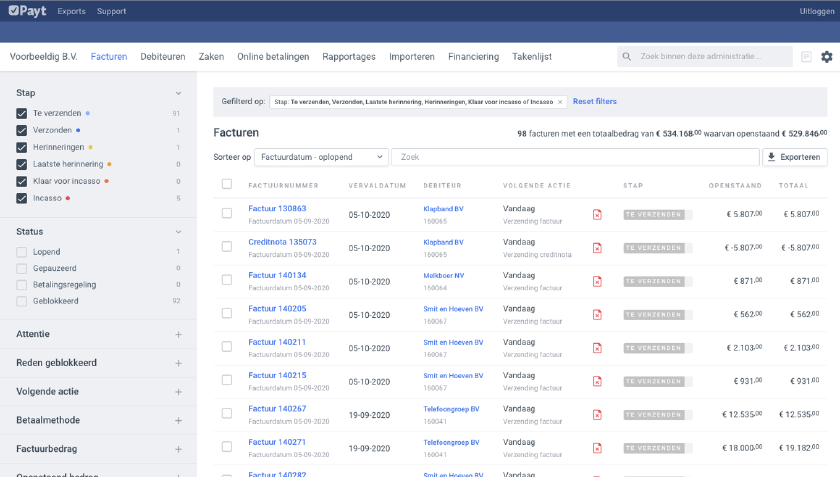Open debtor Molkboer NV
The image size is (840, 477).
pyautogui.click(x=444, y=275)
